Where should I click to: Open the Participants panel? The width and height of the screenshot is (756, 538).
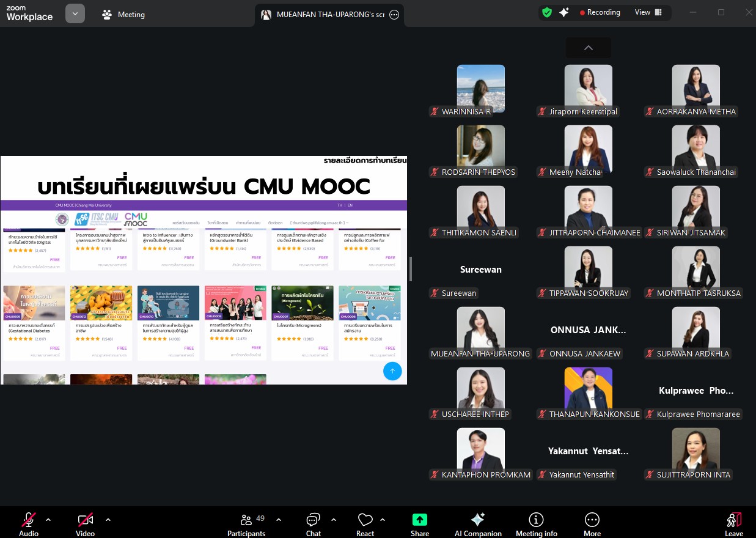point(246,523)
